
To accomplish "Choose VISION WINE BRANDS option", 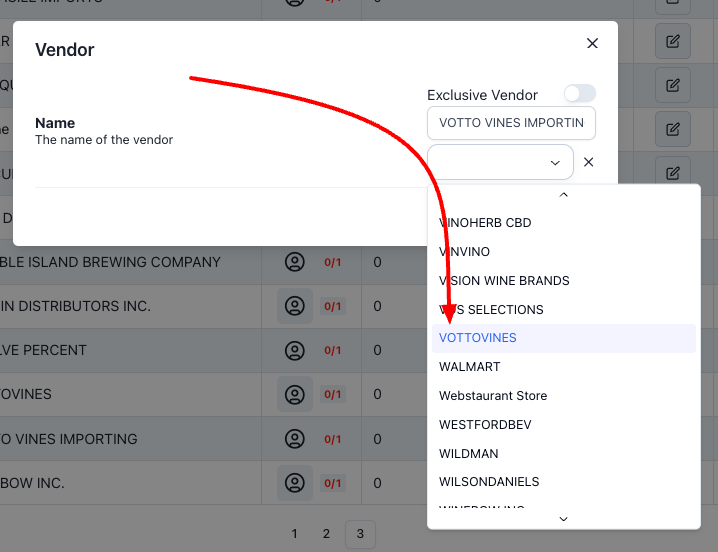I will (x=564, y=280).
